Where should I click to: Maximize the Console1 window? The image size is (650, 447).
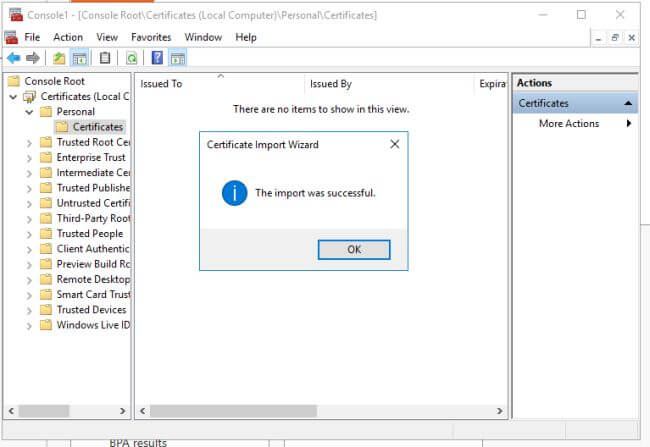[x=581, y=15]
